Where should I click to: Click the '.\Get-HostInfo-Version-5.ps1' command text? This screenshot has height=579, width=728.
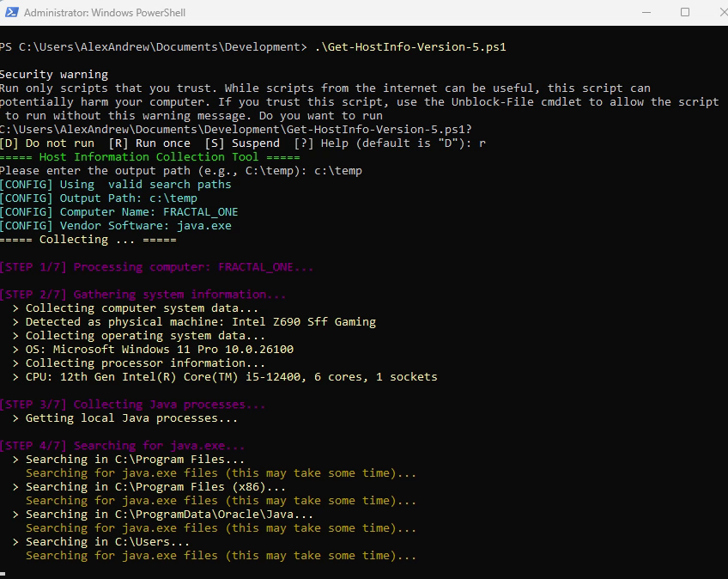click(x=410, y=47)
